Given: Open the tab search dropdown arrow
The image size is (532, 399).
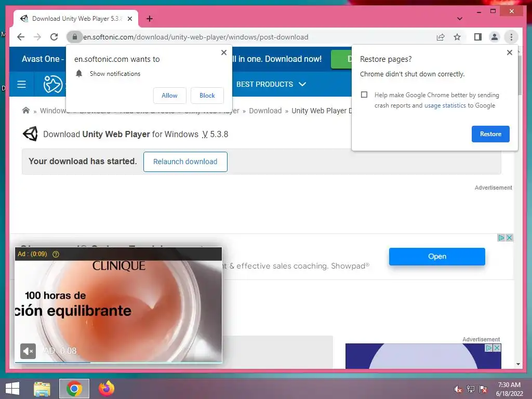Looking at the screenshot, I should [x=460, y=19].
